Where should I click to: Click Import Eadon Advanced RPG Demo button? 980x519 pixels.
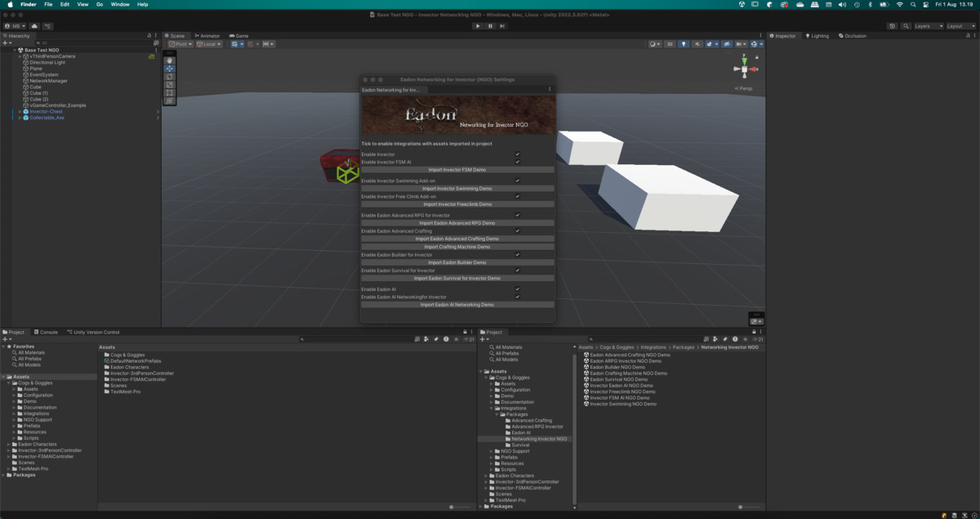tap(457, 223)
